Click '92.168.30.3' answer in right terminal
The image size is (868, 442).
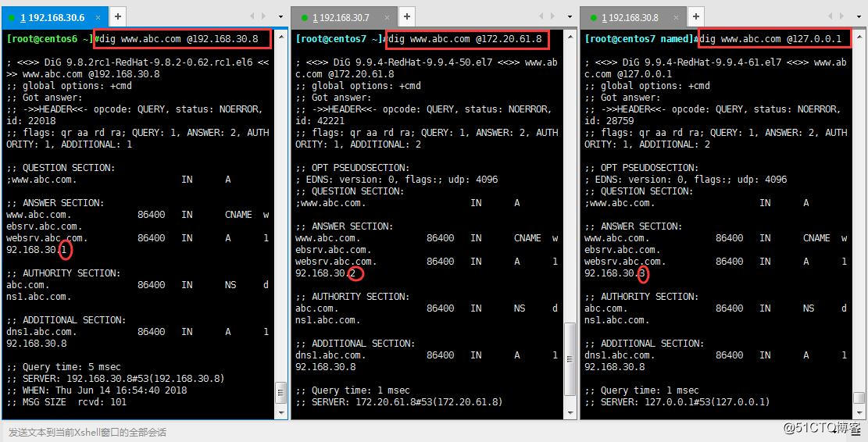[x=615, y=273]
